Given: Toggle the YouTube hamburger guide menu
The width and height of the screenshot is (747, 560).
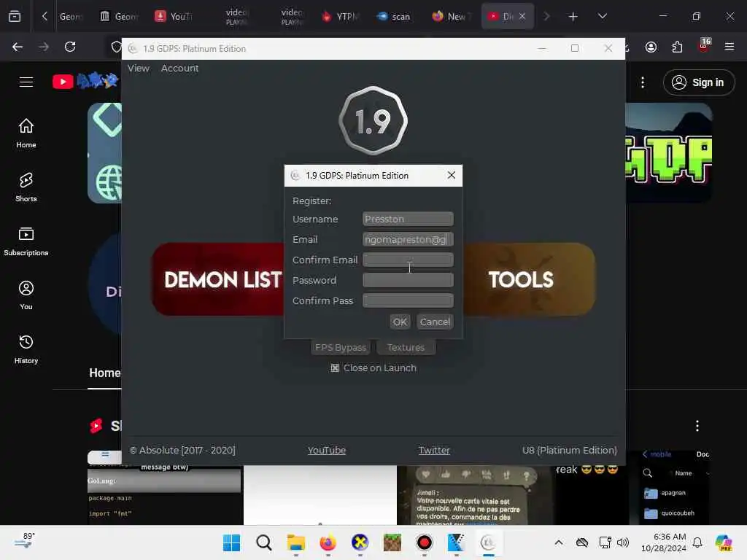Looking at the screenshot, I should (x=26, y=82).
